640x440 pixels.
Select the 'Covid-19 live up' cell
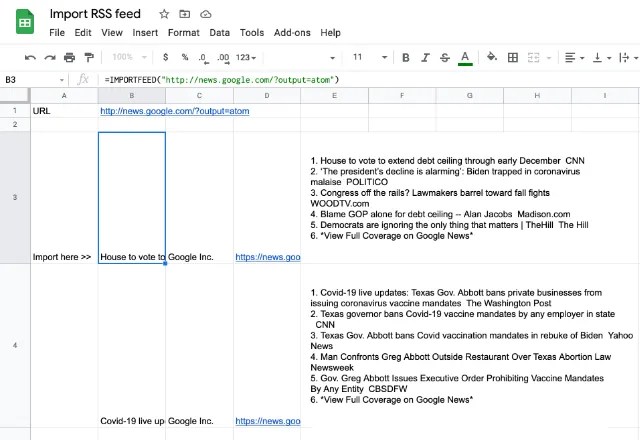click(132, 345)
